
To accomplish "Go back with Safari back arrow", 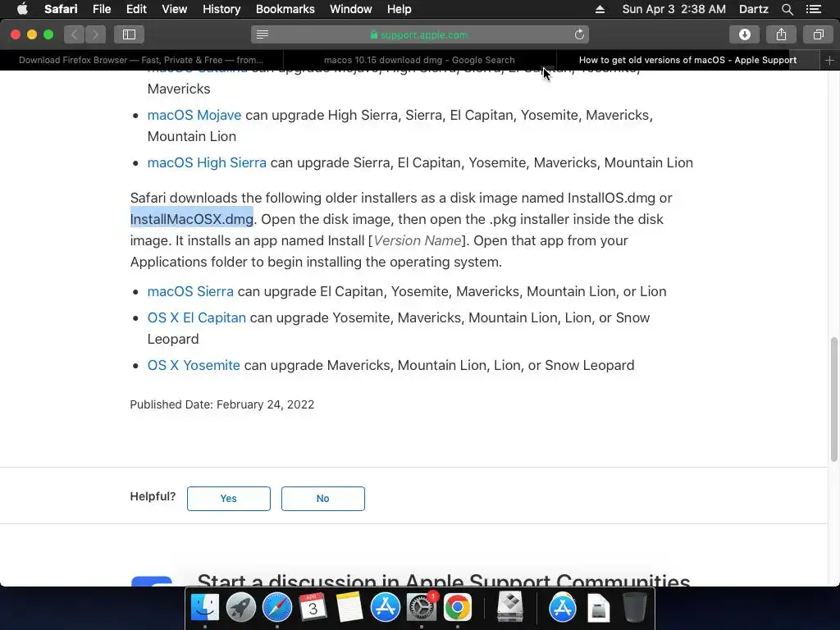I will point(75,34).
